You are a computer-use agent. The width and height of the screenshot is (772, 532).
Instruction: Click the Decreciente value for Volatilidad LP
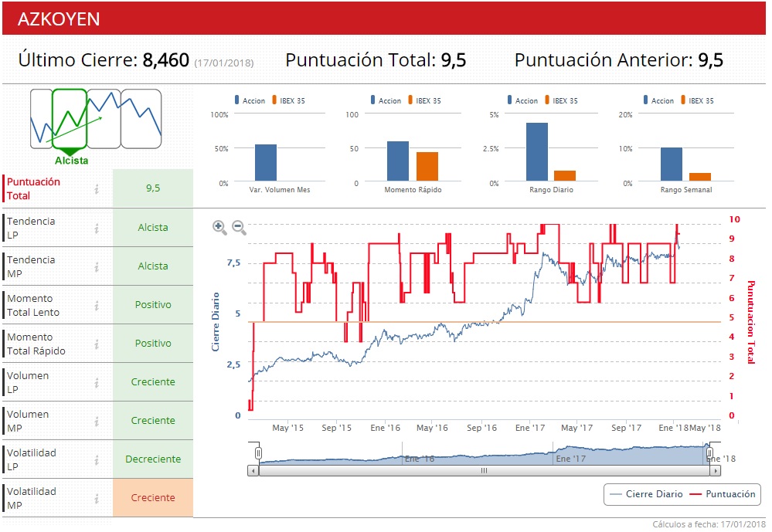point(153,459)
